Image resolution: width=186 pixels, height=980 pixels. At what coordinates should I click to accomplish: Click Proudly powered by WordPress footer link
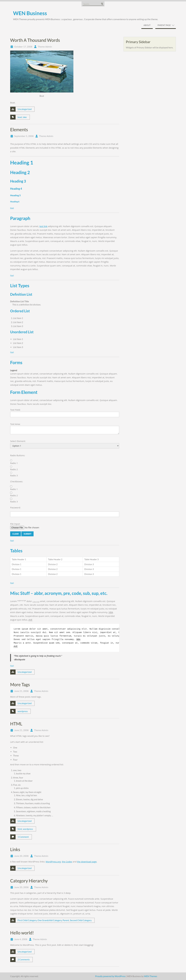pos(110,976)
